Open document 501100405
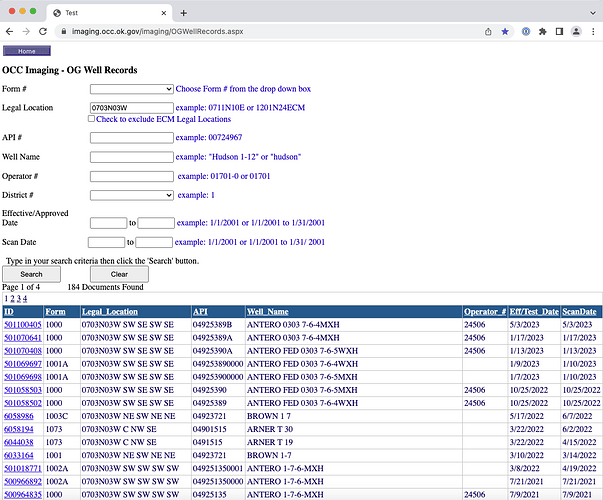This screenshot has width=603, height=500. click(23, 325)
